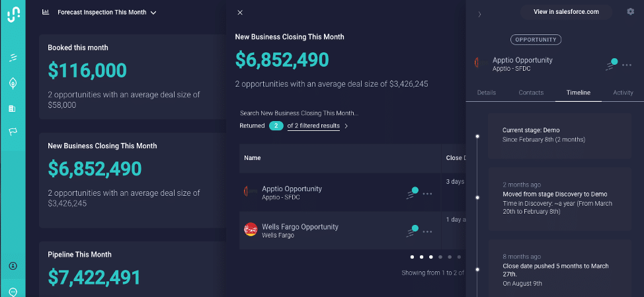Image resolution: width=644 pixels, height=297 pixels.
Task: Open the Apptio Opportunity row
Action: point(340,192)
